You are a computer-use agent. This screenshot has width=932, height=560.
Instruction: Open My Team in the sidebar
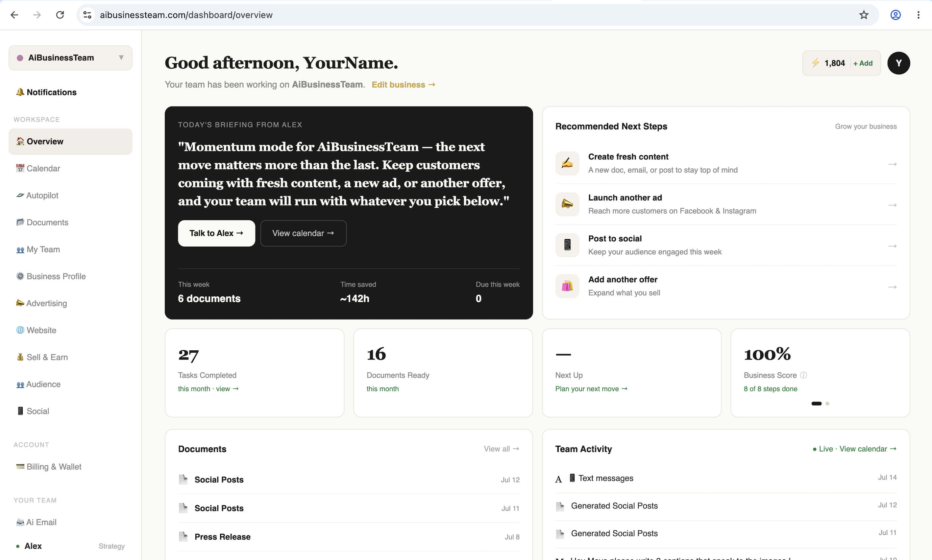tap(70, 249)
